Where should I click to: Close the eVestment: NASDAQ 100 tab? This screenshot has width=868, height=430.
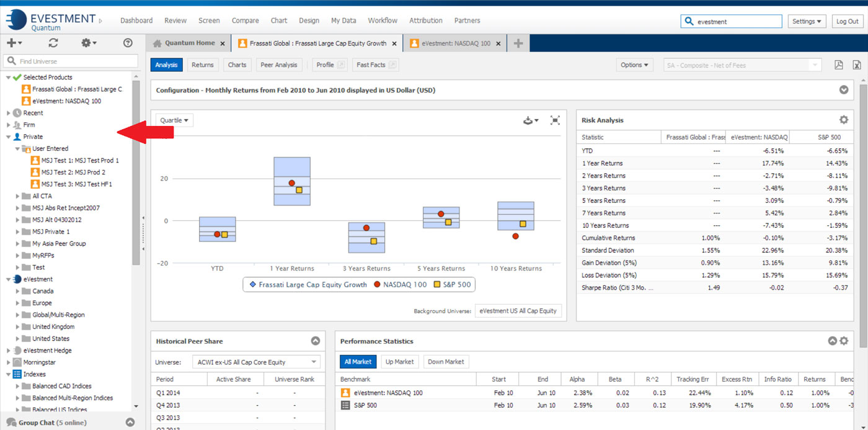pyautogui.click(x=498, y=43)
